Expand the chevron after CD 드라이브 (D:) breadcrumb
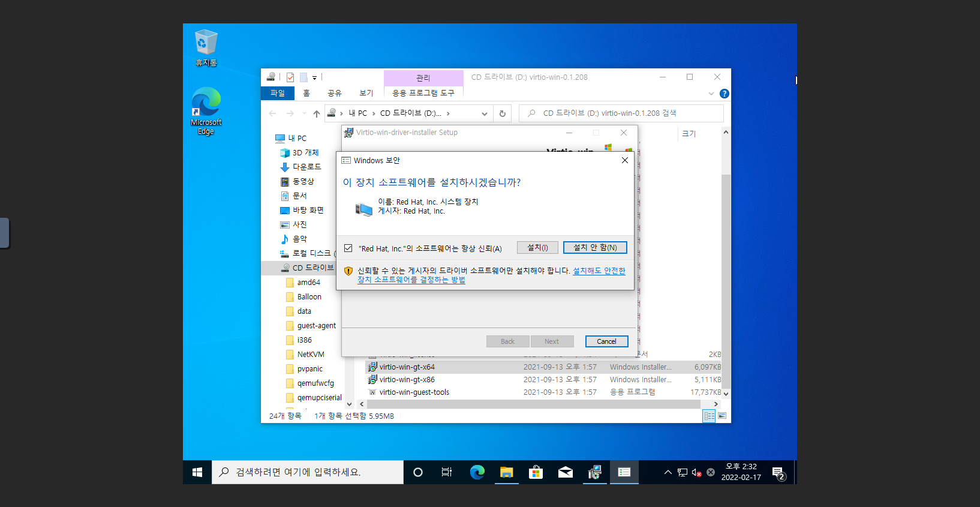The width and height of the screenshot is (980, 507). (448, 113)
